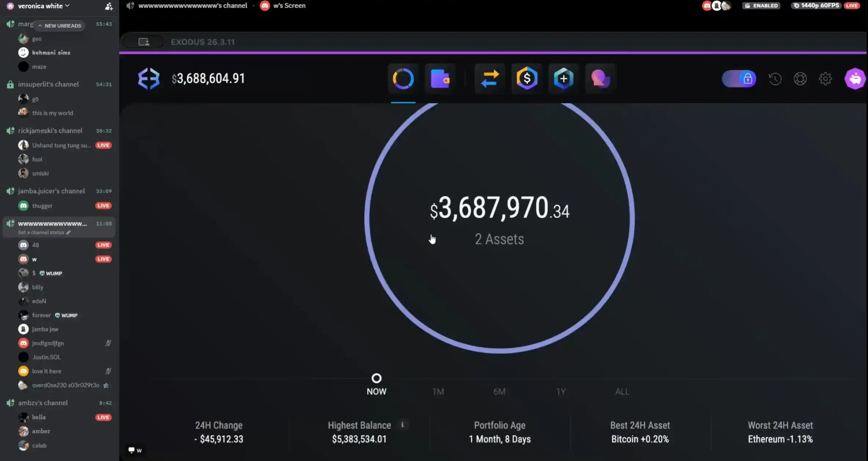Open the Exodus settings gear

tap(825, 79)
